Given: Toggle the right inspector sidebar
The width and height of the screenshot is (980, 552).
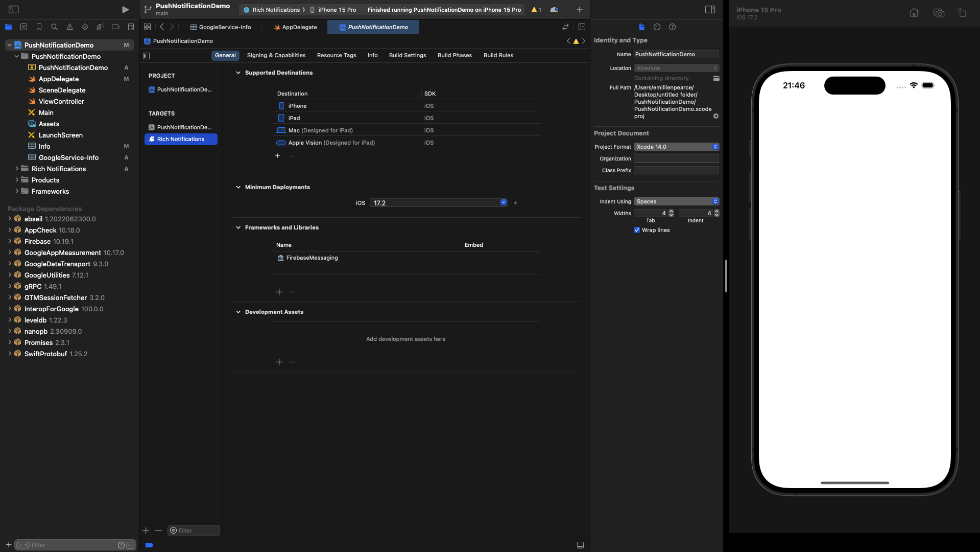Looking at the screenshot, I should [710, 10].
